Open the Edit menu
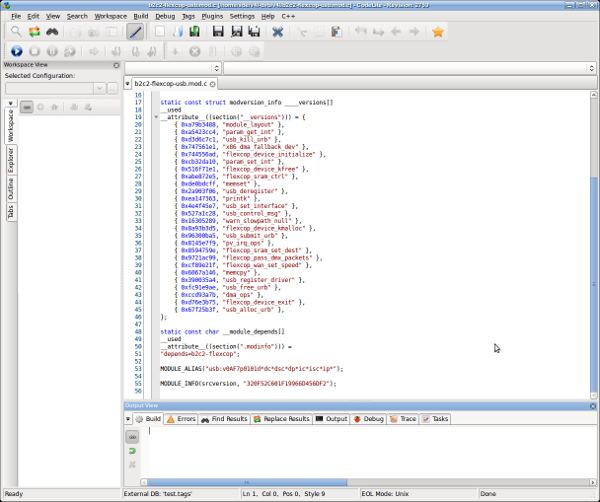Image resolution: width=600 pixels, height=502 pixels. (33, 16)
